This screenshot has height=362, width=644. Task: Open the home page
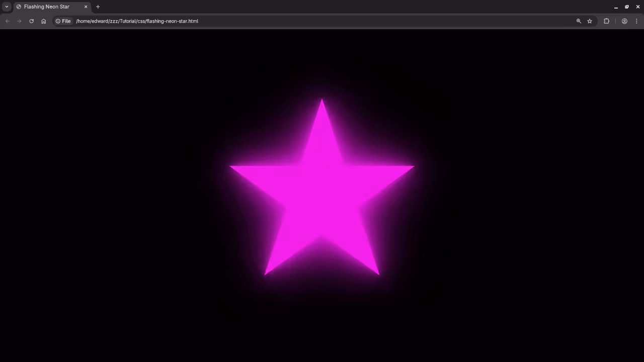pos(43,21)
